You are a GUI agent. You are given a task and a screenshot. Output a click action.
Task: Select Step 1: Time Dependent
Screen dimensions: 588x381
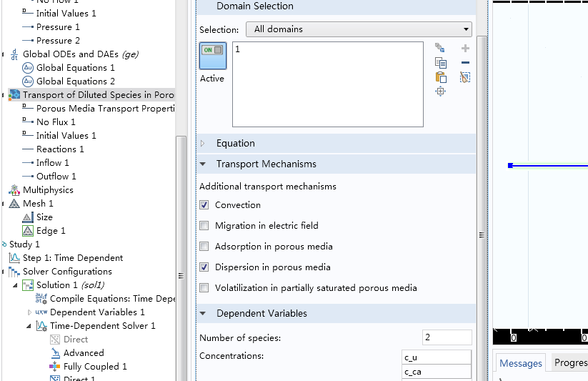[72, 258]
